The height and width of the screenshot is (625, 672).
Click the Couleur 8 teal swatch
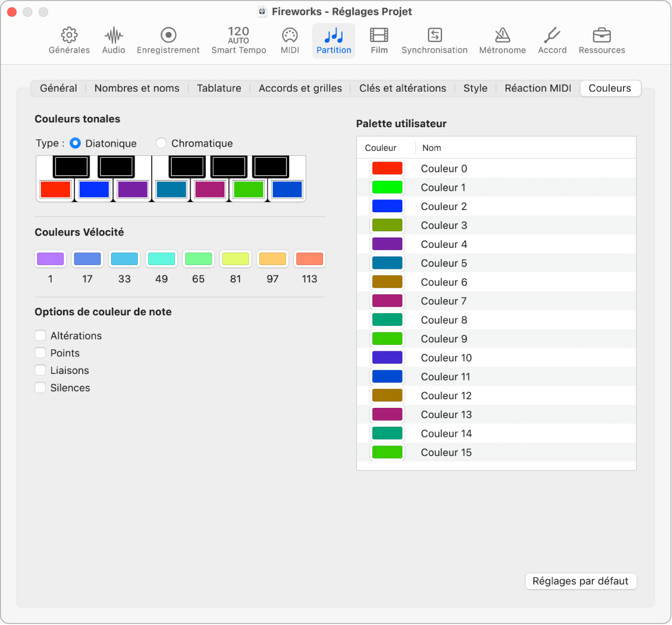[x=387, y=320]
